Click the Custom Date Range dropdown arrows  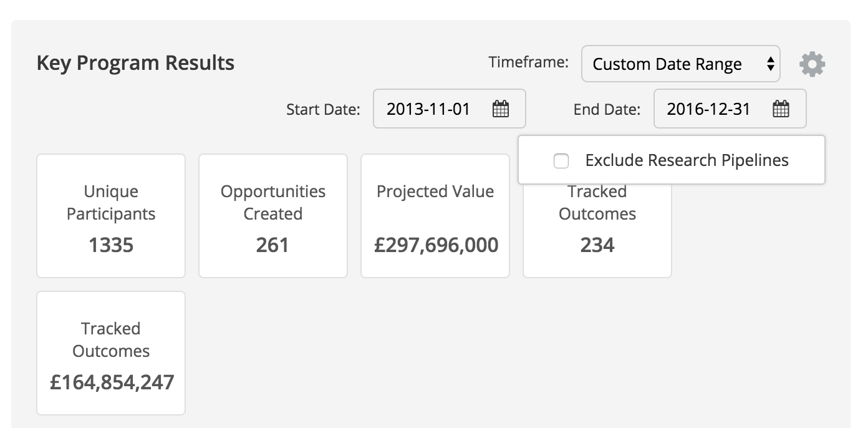pyautogui.click(x=770, y=64)
